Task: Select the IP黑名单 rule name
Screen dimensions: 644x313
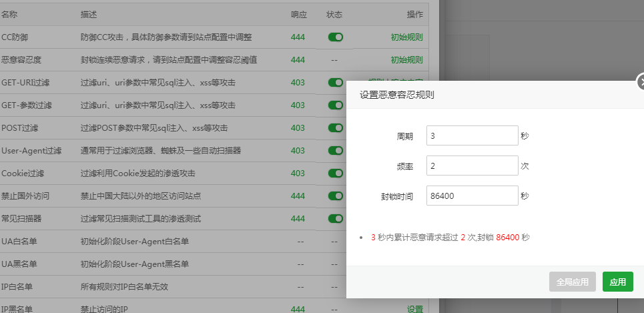Action: (x=17, y=309)
